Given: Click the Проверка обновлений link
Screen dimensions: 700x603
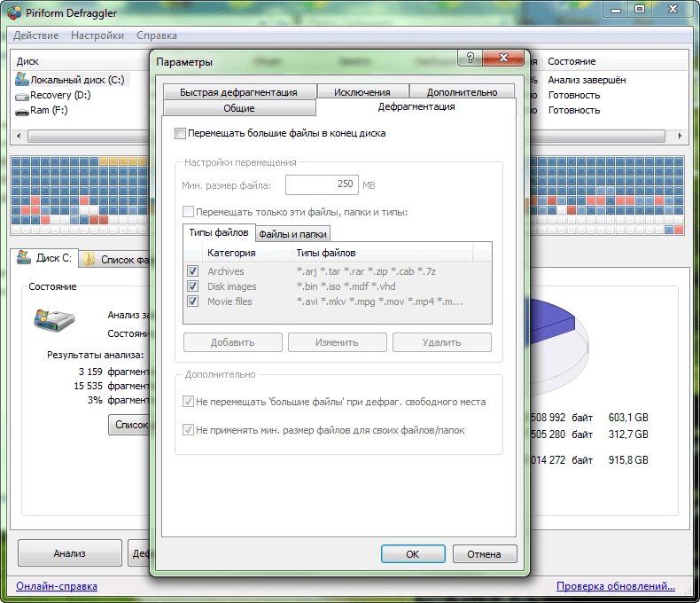Looking at the screenshot, I should (x=616, y=586).
